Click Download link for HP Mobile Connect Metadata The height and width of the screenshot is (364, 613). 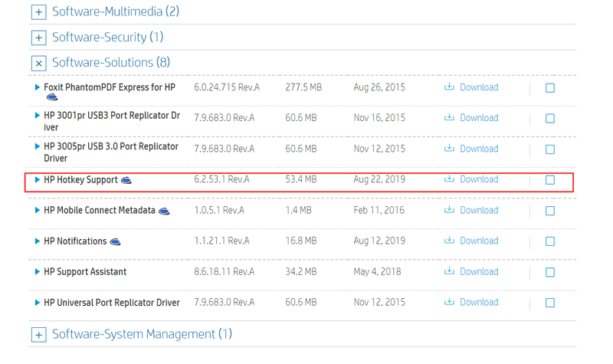[x=479, y=210]
